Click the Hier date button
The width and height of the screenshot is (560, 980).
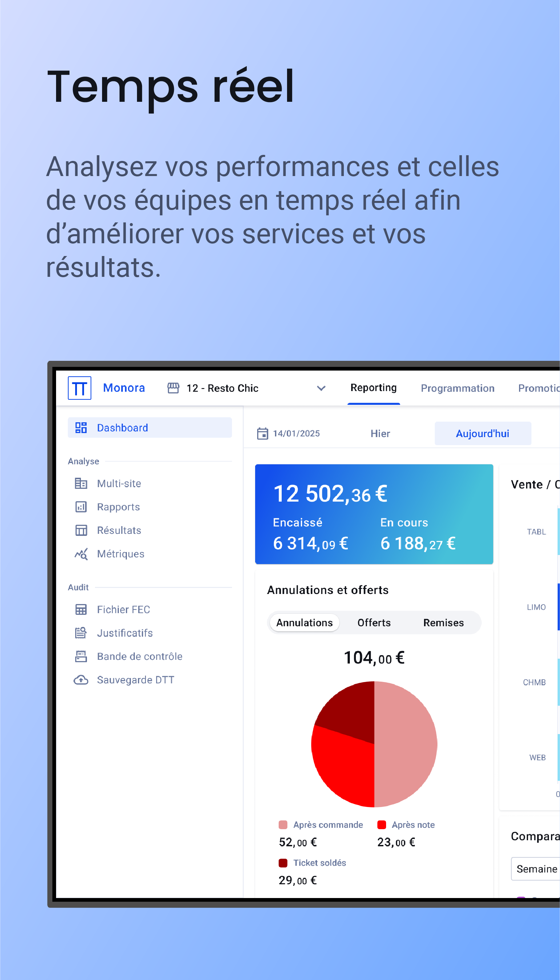380,434
